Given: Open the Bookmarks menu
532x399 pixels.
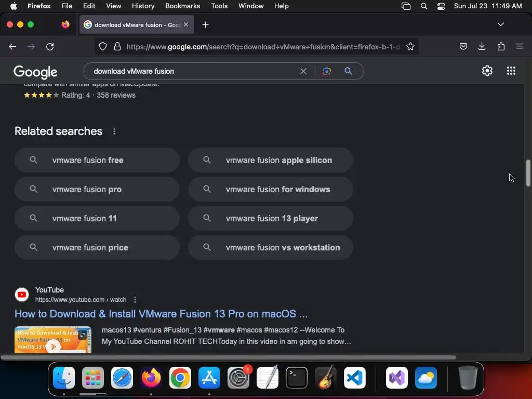Looking at the screenshot, I should click(182, 6).
